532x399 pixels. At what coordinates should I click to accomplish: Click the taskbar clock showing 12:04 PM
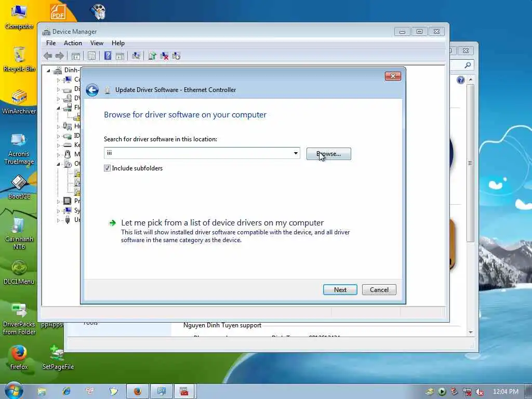pos(506,392)
